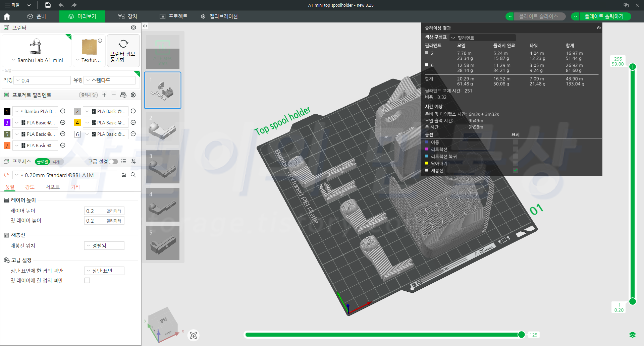Open the 유량 스탠다드 dropdown
The width and height of the screenshot is (644, 346).
110,80
